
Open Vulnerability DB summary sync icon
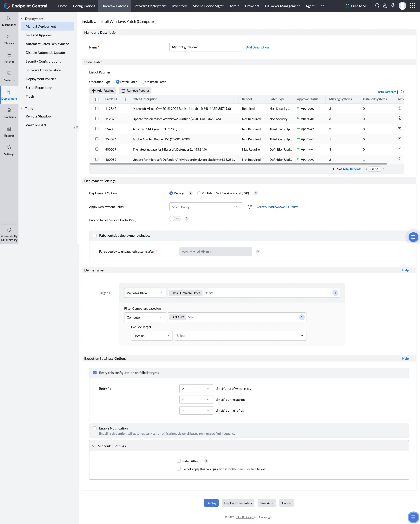point(9,230)
